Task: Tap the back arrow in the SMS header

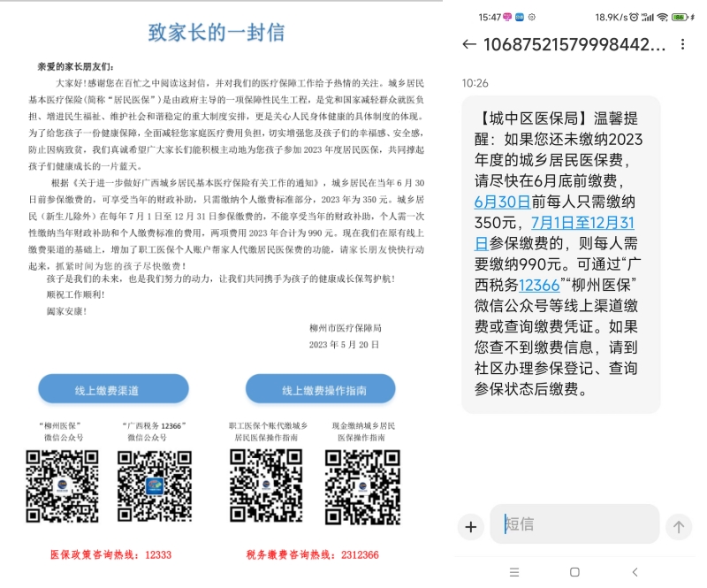Action: (469, 45)
